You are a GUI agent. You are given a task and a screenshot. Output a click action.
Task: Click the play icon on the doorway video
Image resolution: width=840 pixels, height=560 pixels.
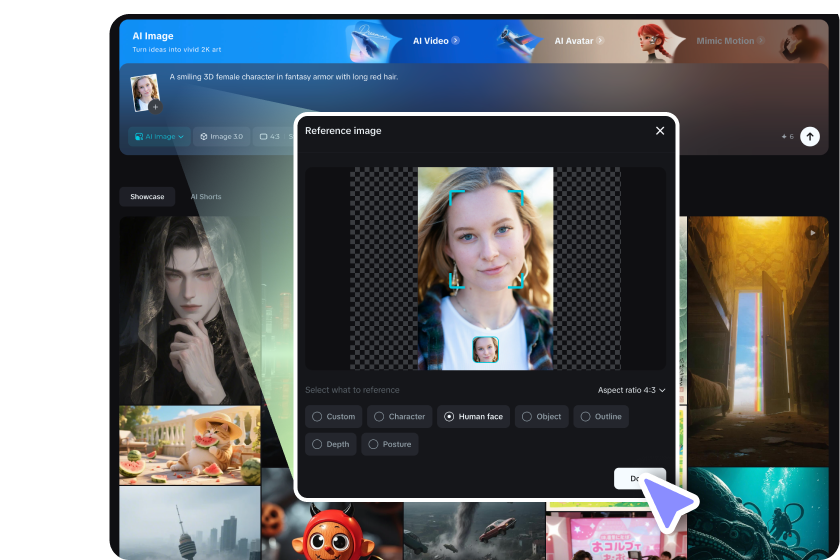[x=811, y=232]
